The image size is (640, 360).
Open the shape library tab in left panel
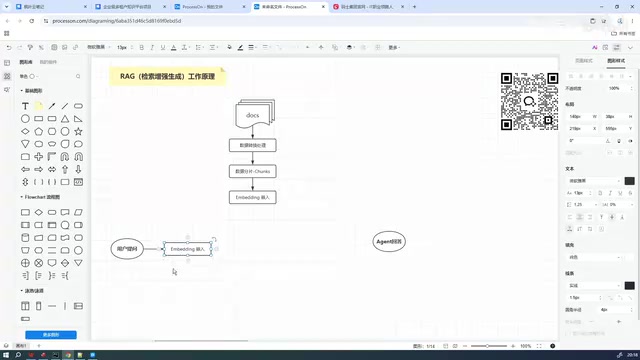26,62
